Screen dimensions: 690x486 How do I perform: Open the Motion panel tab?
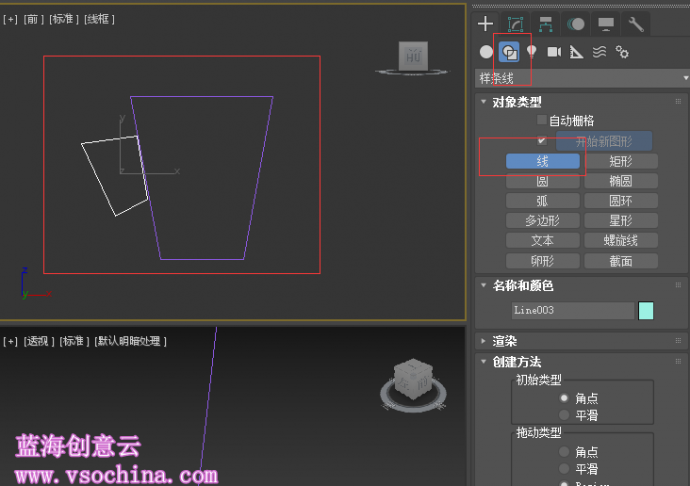(576, 24)
